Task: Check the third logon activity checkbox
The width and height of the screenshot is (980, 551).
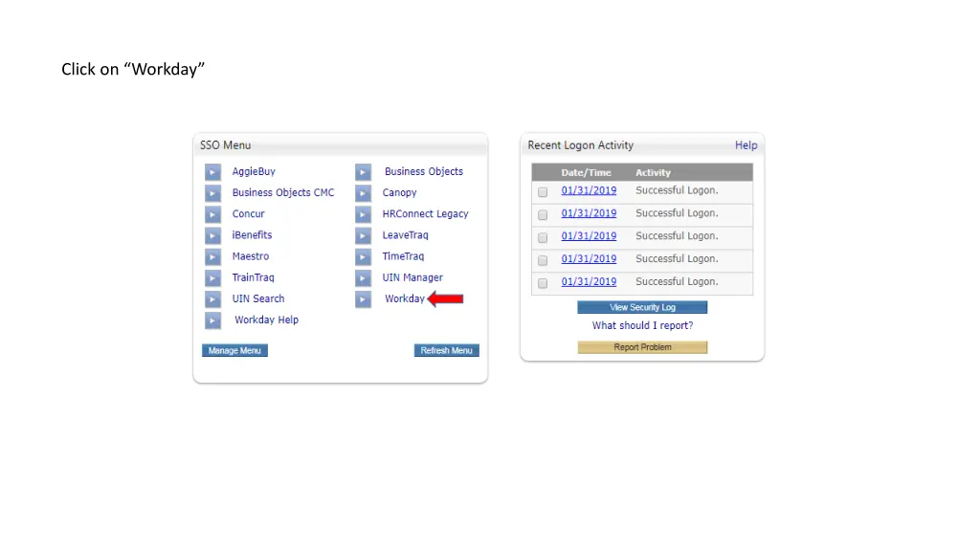Action: click(543, 237)
